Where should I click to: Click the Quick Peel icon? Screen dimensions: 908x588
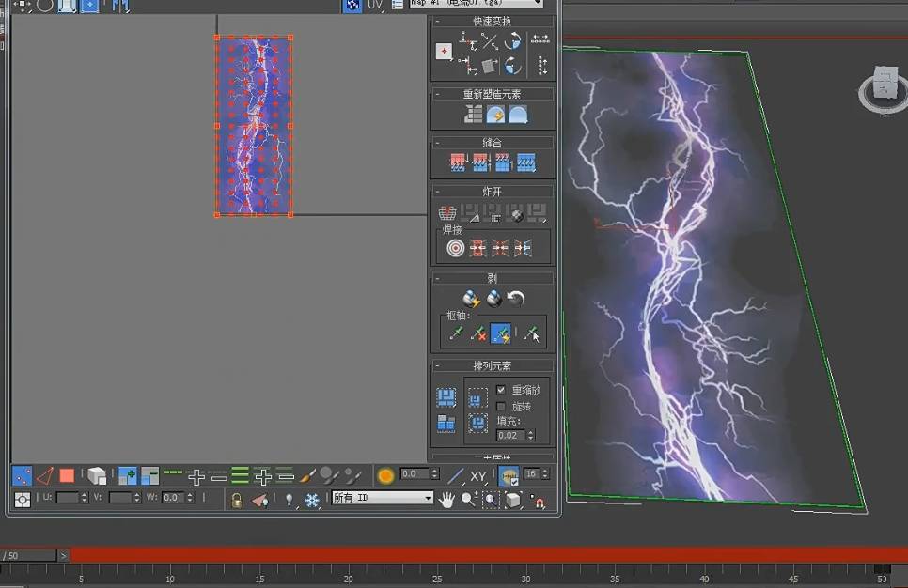coord(470,299)
